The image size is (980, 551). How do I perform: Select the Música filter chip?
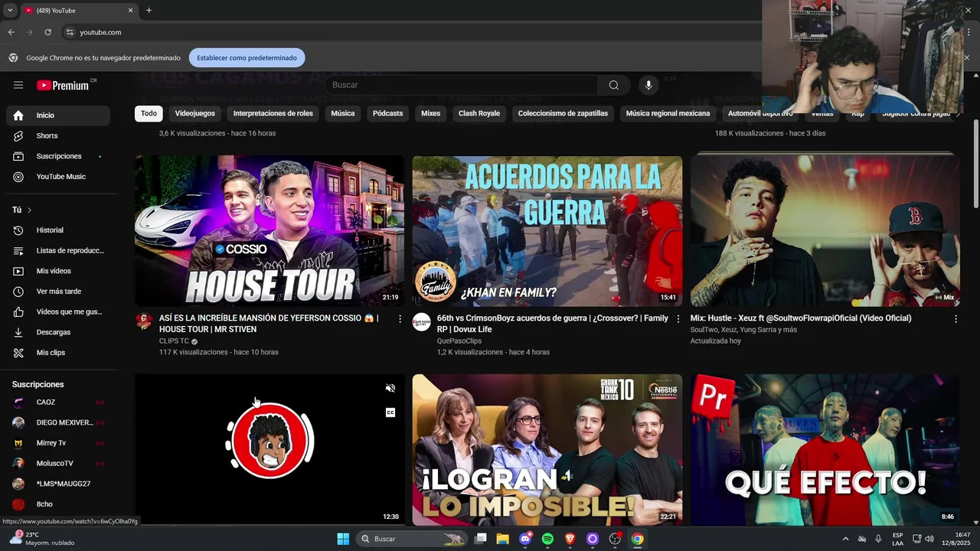(342, 113)
